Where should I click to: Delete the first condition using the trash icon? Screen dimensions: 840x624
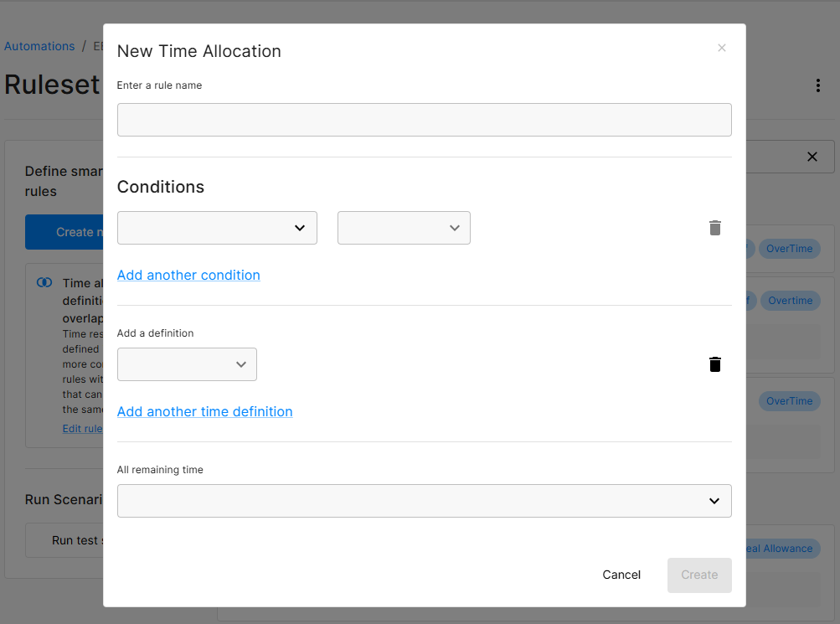714,228
